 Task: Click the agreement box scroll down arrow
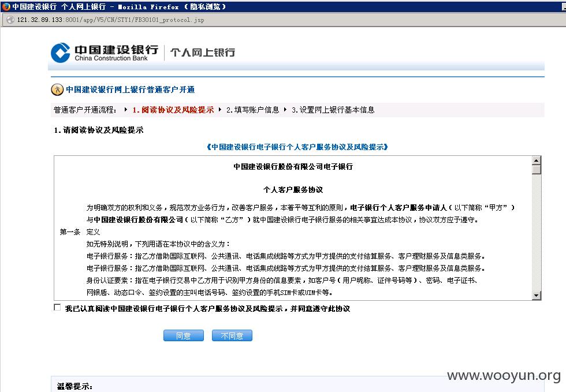(x=537, y=295)
